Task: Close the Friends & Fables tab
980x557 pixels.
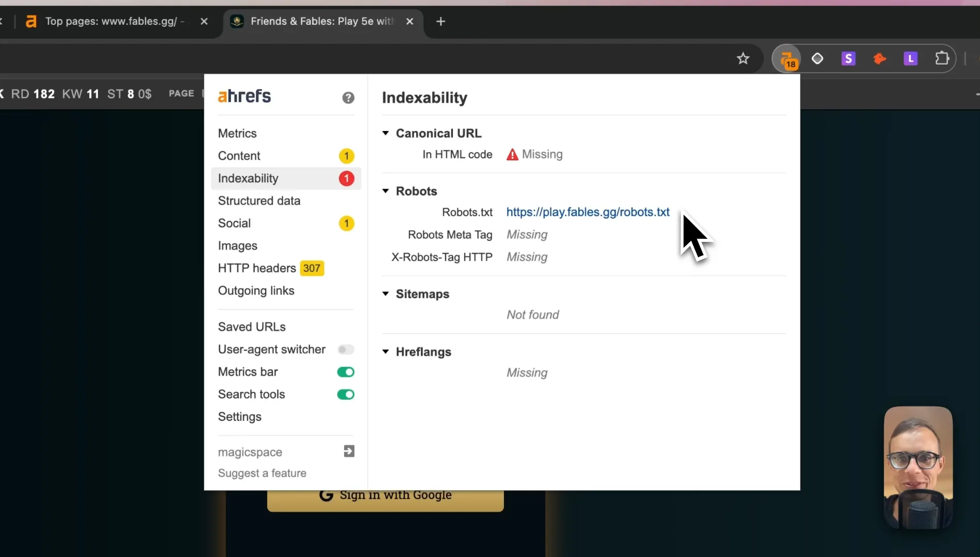Action: tap(410, 21)
